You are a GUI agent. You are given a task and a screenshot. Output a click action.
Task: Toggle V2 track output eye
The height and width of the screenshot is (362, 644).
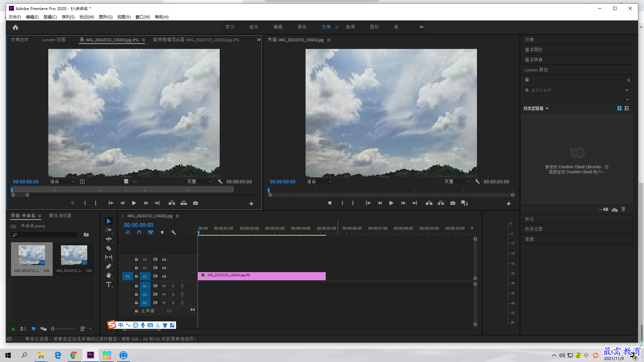[164, 268]
